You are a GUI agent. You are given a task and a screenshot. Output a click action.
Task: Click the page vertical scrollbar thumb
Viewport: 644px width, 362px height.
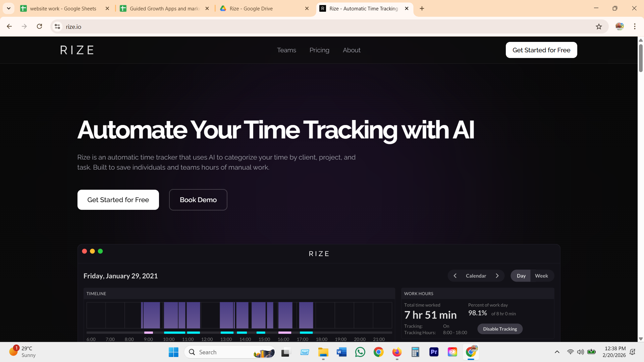point(641,58)
